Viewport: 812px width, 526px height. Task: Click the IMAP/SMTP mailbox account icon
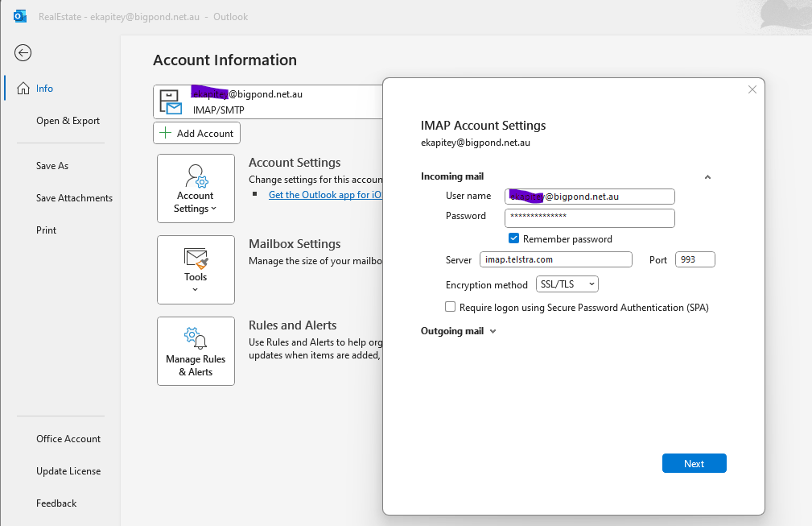[171, 101]
